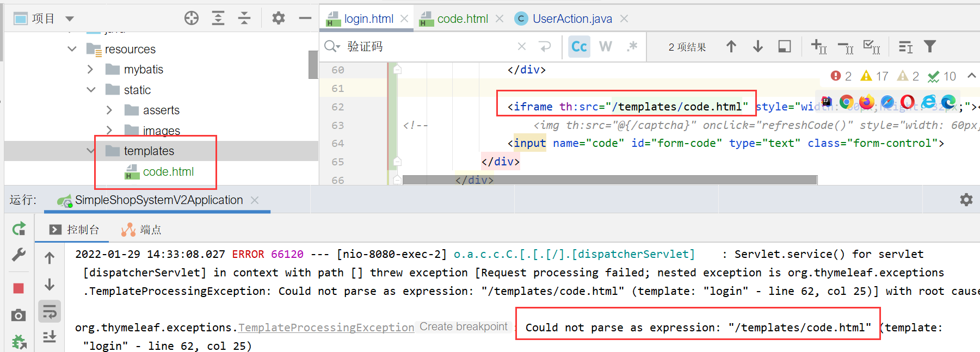The height and width of the screenshot is (352, 980).
Task: Open built-in preview icon
Action: pos(827,101)
